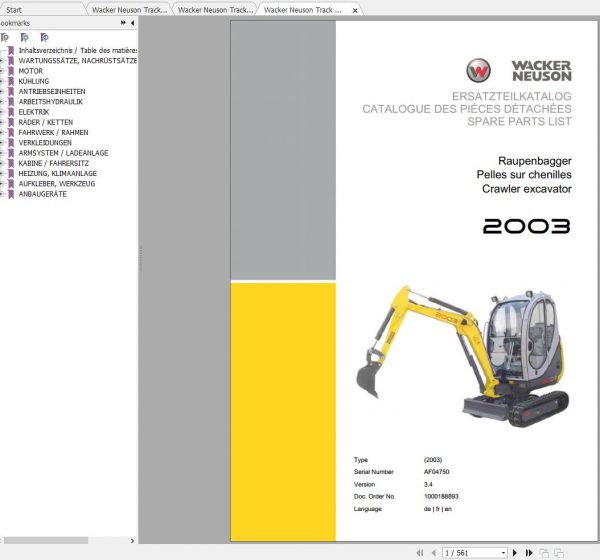This screenshot has height=560, width=600.
Task: Open the WARTUNGSSÄTZE, NACHRÜSTSÄTZE bookmark
Action: pos(78,61)
